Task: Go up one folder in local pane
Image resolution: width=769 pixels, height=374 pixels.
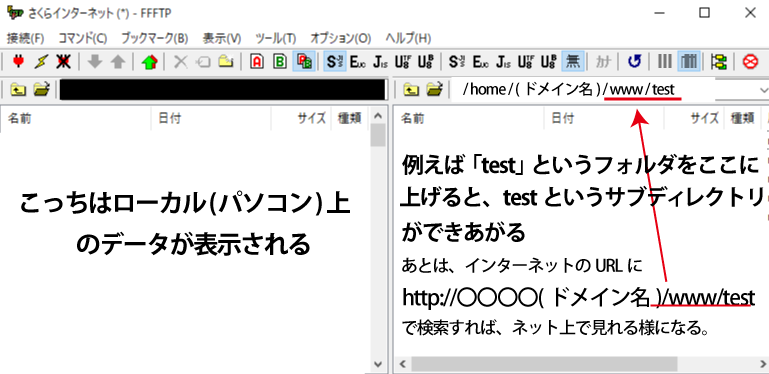Action: [x=18, y=90]
